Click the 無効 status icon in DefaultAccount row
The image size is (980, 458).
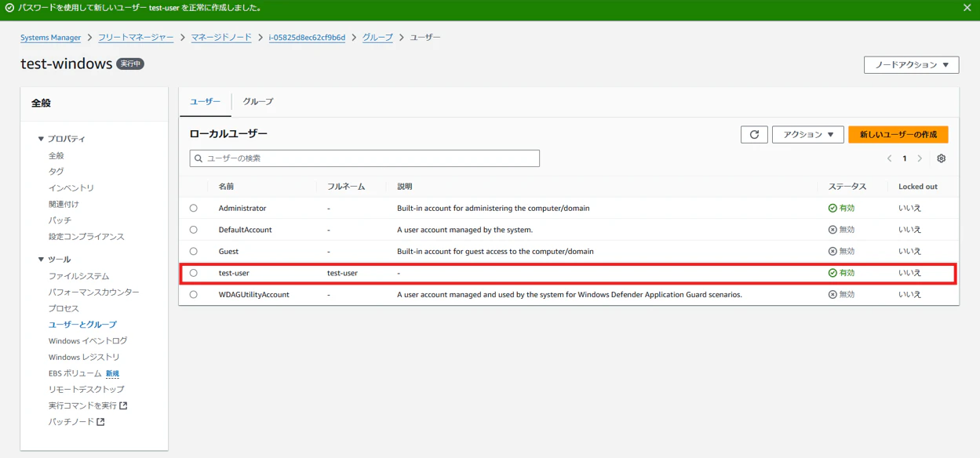(832, 230)
